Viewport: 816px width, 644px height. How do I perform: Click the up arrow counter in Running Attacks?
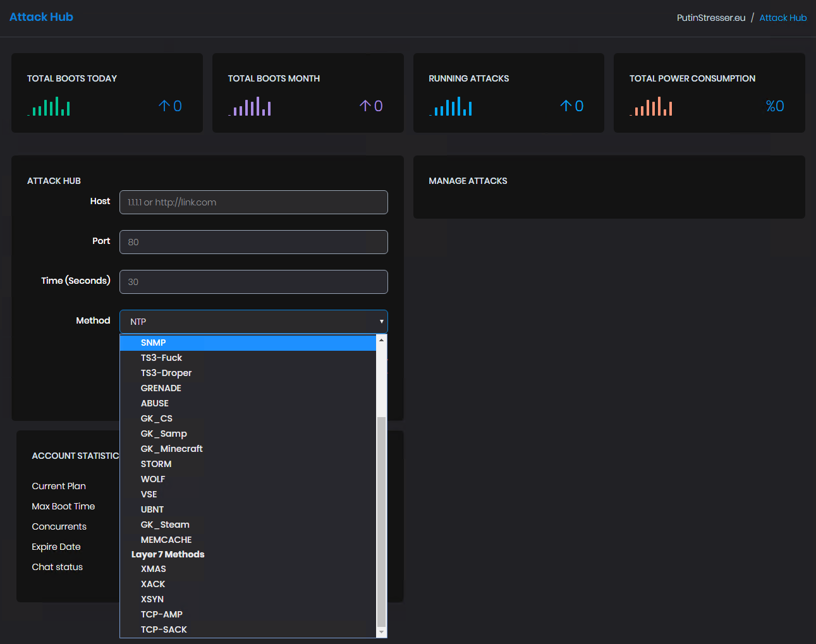(572, 106)
